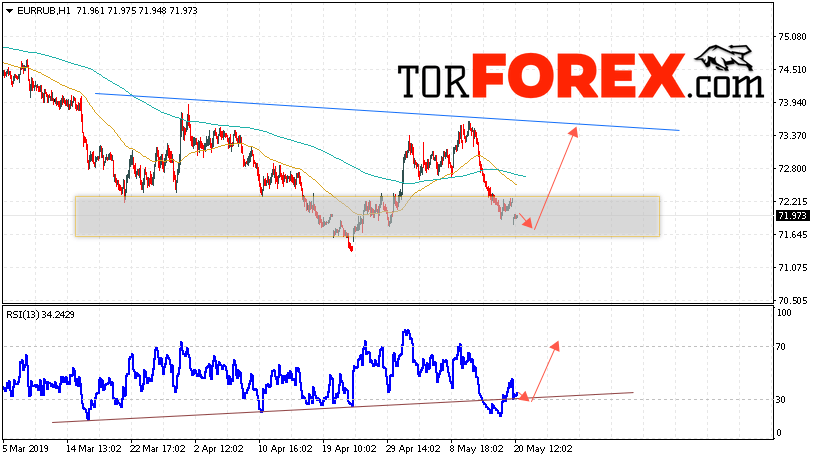Select the 72.800 price axis label

(793, 169)
